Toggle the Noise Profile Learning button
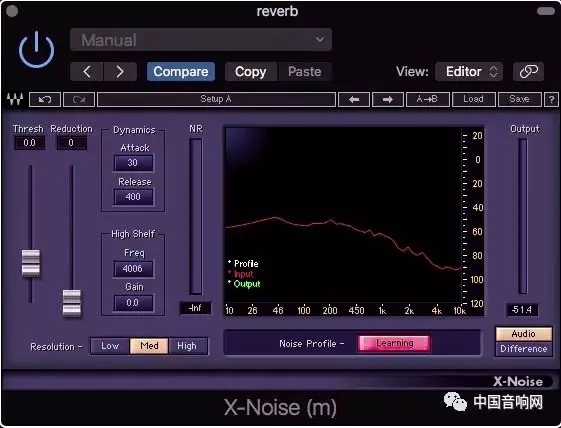Image resolution: width=561 pixels, height=428 pixels. click(x=394, y=343)
